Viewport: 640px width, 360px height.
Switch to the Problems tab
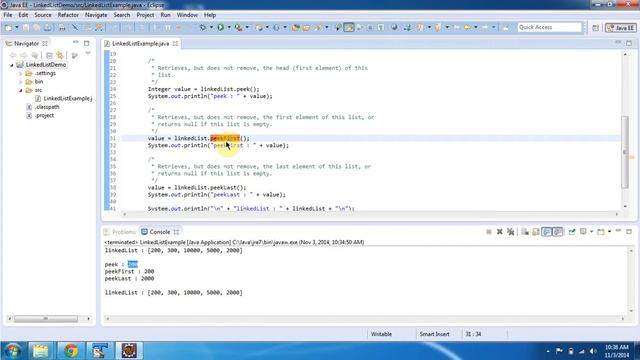point(120,232)
